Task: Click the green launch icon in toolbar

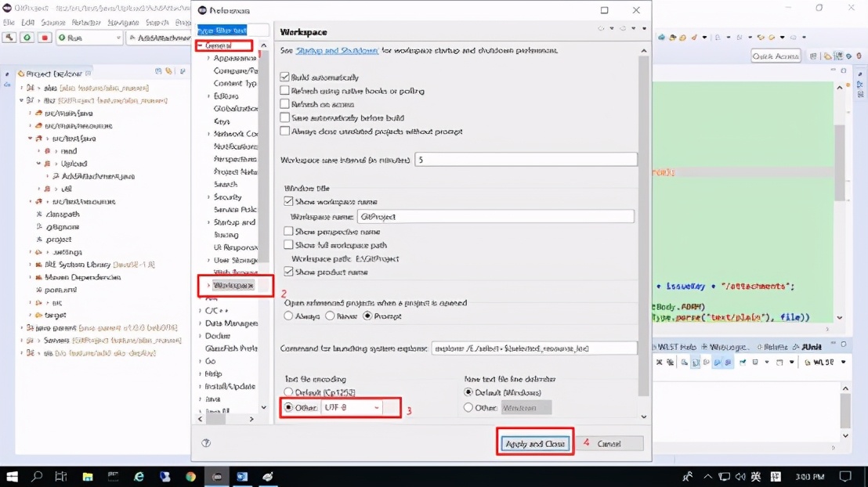Action: pos(27,38)
